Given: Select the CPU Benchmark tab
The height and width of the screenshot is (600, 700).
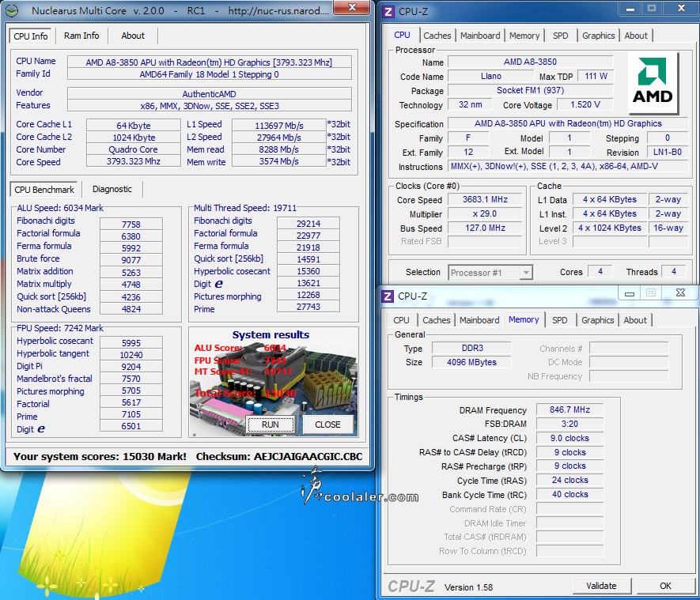Looking at the screenshot, I should click(44, 190).
